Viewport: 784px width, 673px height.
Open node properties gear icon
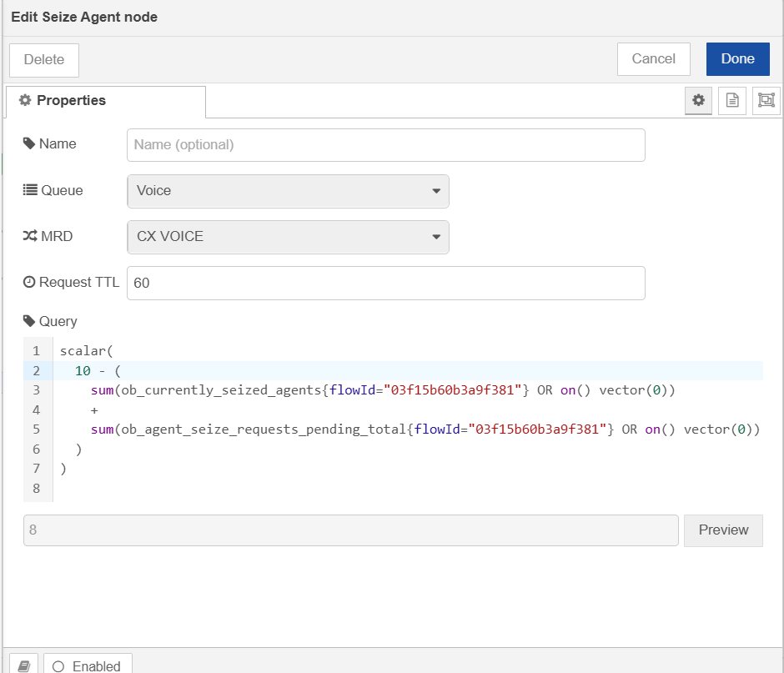pyautogui.click(x=698, y=101)
